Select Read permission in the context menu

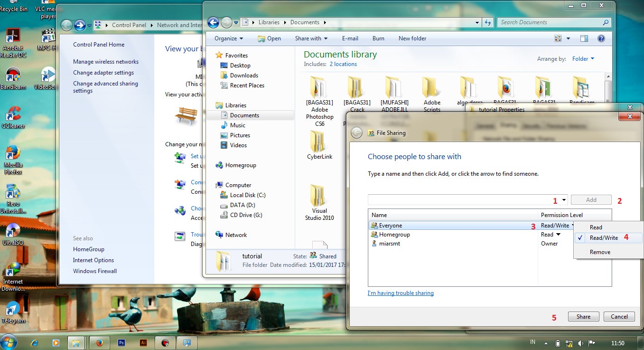596,227
